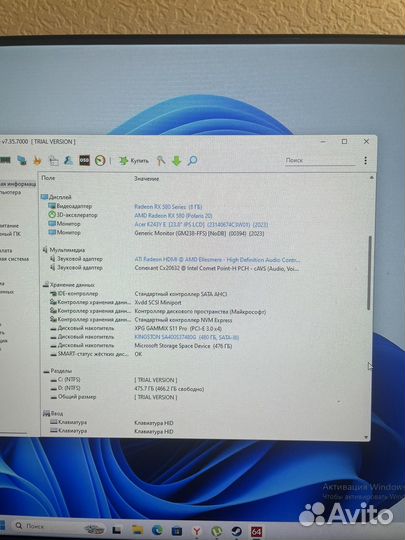Select the Стандартный контроллер NVM Express value
Viewport: 405px width, 540px height.
point(183,320)
